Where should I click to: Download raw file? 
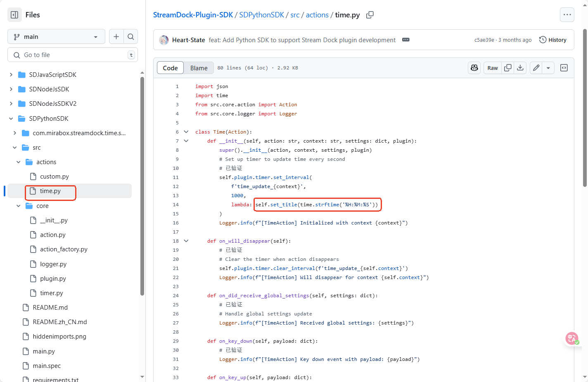click(520, 68)
